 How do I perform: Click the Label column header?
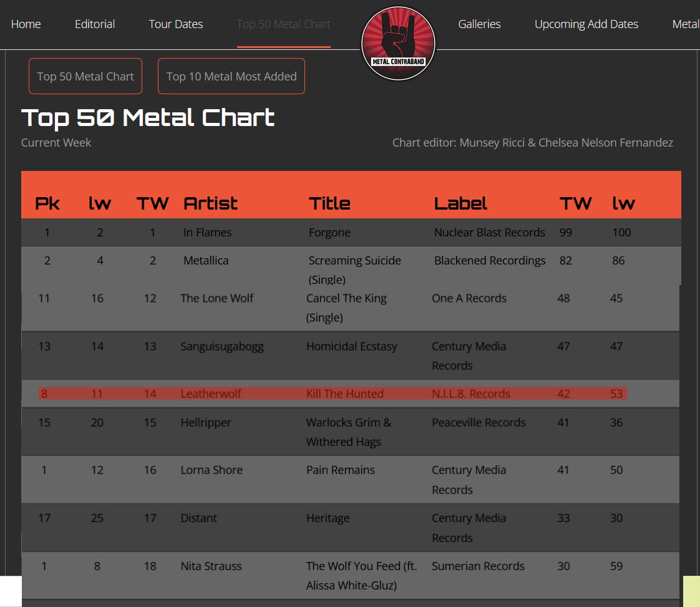(460, 203)
